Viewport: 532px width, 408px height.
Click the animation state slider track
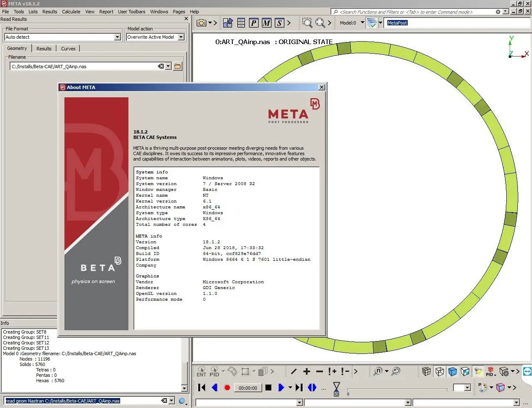tap(397, 389)
